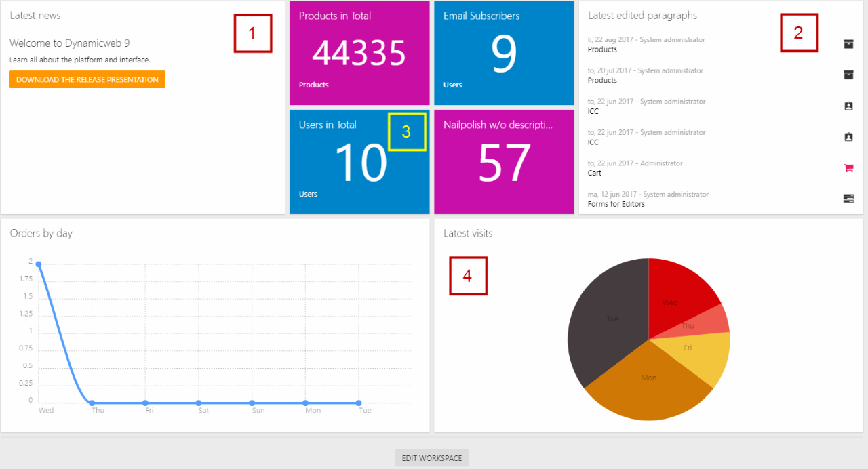The width and height of the screenshot is (868, 469).
Task: Open the Nailpolish w/o description tile
Action: point(504,163)
